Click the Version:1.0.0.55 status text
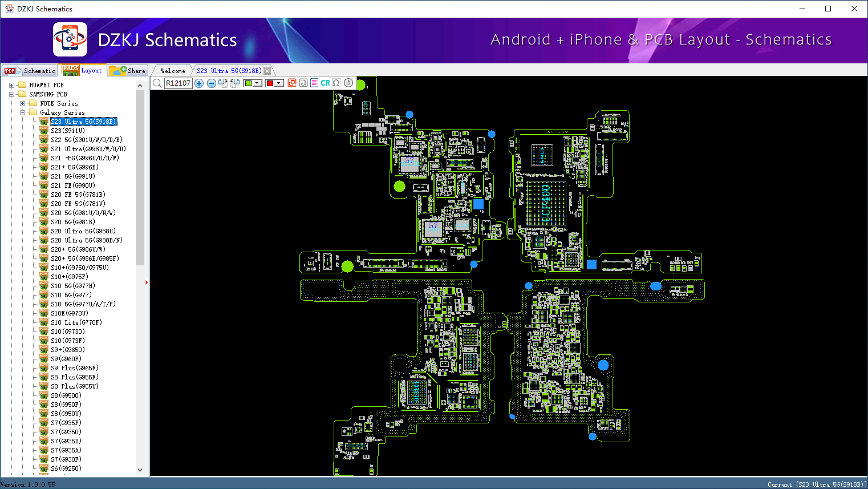Screen dimensions: 868x489 click(29, 484)
